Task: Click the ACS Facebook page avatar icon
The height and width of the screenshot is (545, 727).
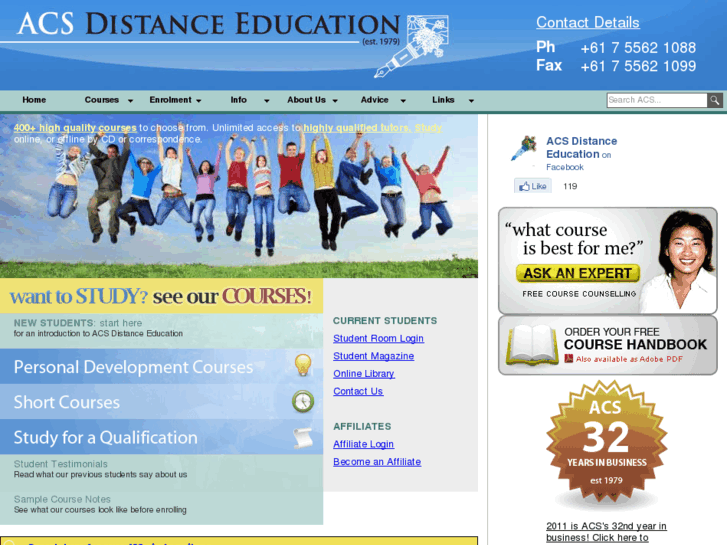Action: [524, 148]
